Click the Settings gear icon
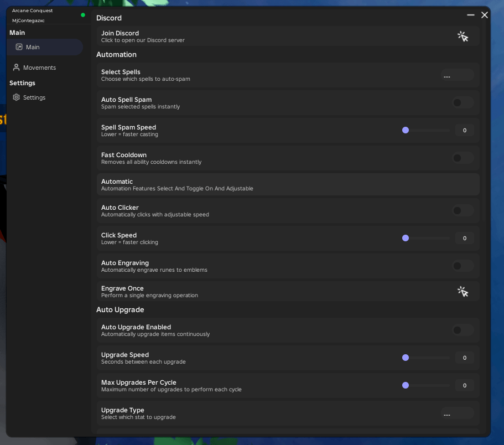The height and width of the screenshot is (445, 504). pos(16,97)
